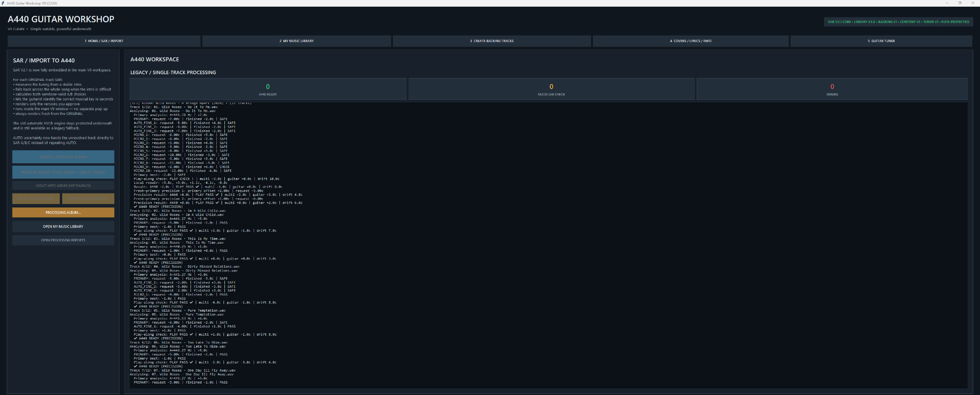Screen dimensions: 980x395
Task: Click log line 'Track 1/12: 01. Wild Roses - Do It To Me.wav'
Action: [174, 107]
